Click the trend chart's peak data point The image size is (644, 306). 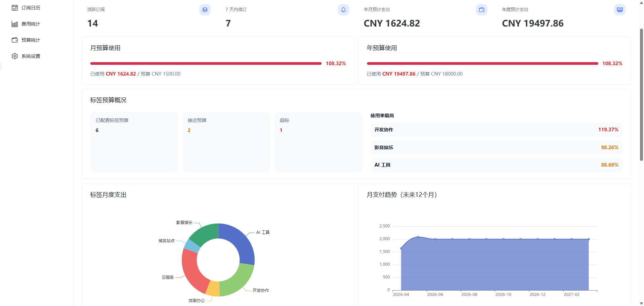pyautogui.click(x=418, y=237)
